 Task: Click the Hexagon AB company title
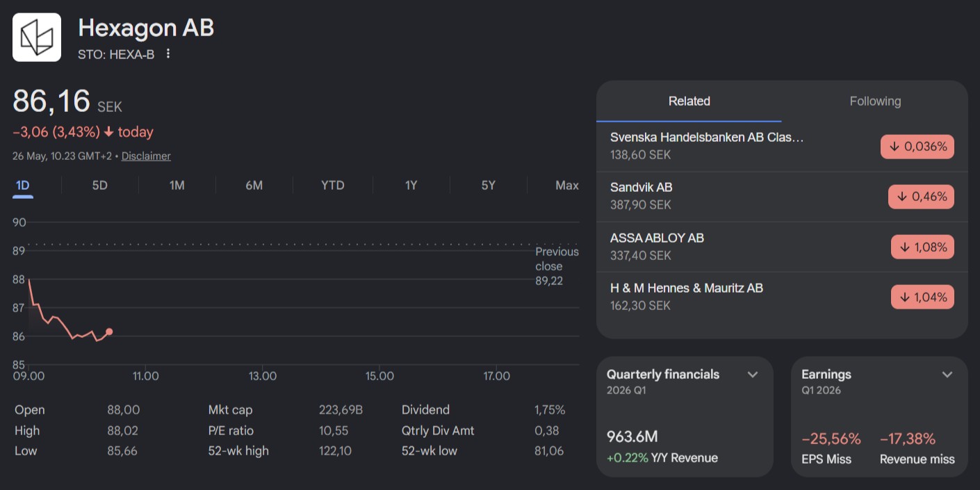point(146,28)
